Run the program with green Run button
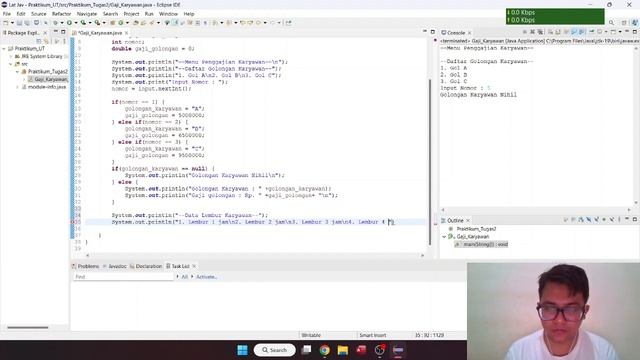Image resolution: width=640 pixels, height=360 pixels. click(x=69, y=23)
